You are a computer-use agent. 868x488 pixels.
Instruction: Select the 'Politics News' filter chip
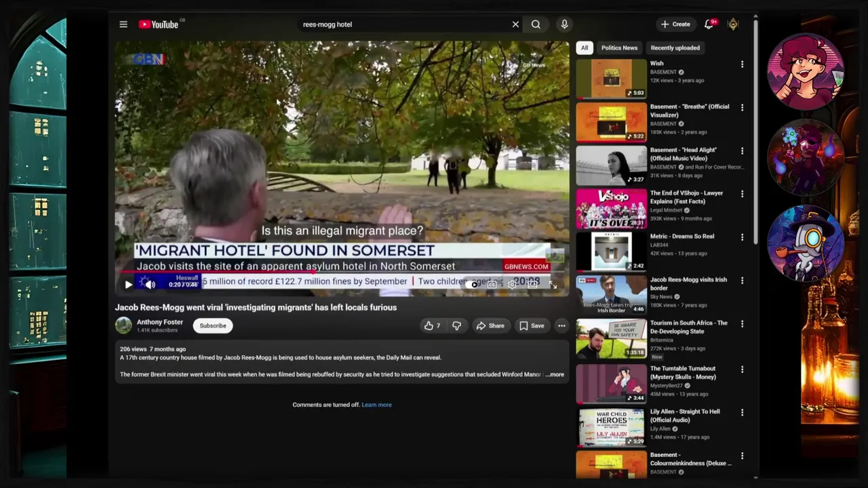pyautogui.click(x=619, y=48)
